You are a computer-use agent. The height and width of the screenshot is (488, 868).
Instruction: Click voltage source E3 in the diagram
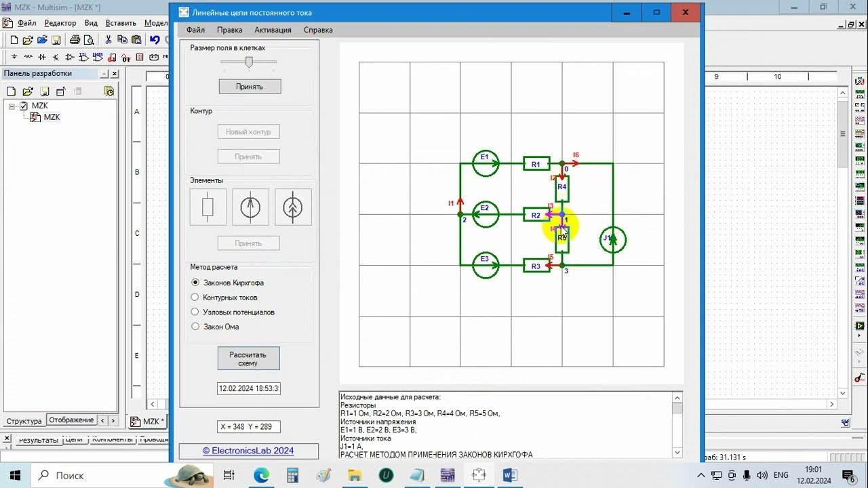[486, 265]
